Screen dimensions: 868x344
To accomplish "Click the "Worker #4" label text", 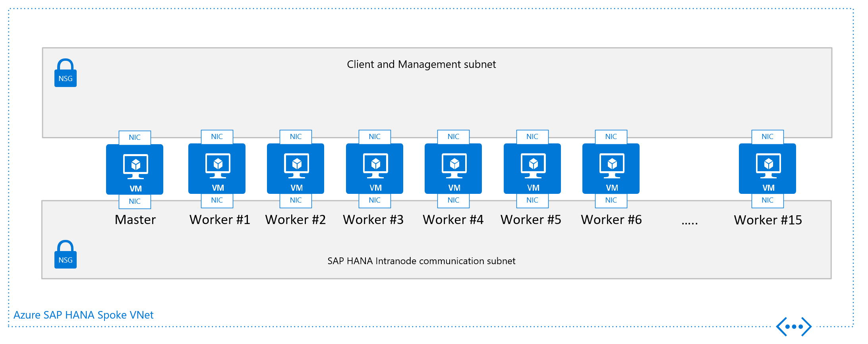I will [453, 220].
